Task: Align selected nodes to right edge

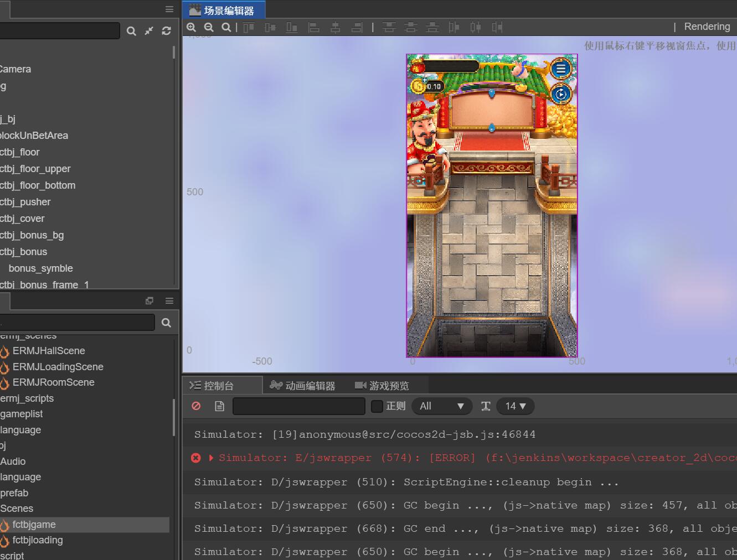Action: [357, 27]
